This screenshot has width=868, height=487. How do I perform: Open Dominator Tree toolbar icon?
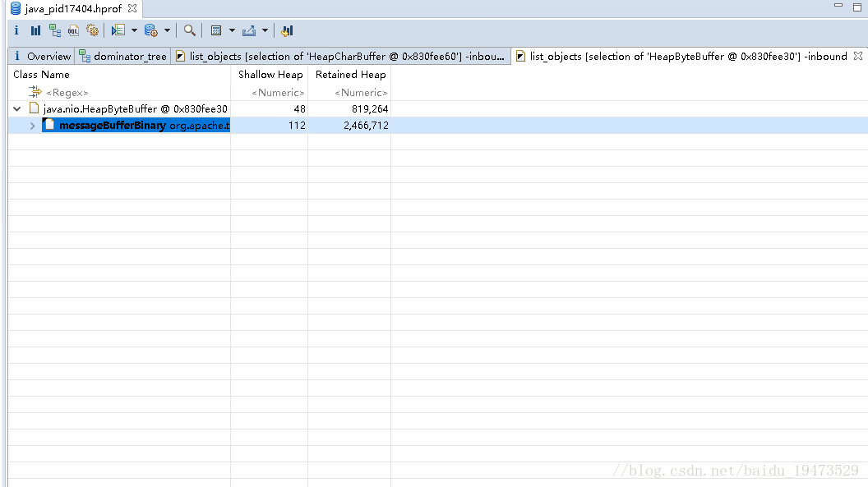[x=55, y=30]
